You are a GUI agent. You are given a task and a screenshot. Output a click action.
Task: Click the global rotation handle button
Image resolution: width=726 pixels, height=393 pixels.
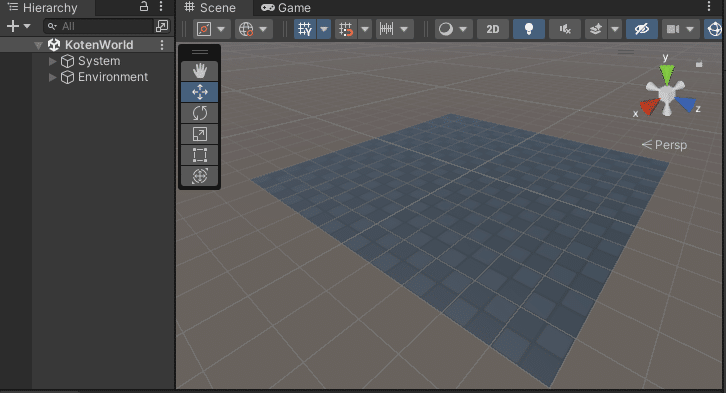click(246, 29)
